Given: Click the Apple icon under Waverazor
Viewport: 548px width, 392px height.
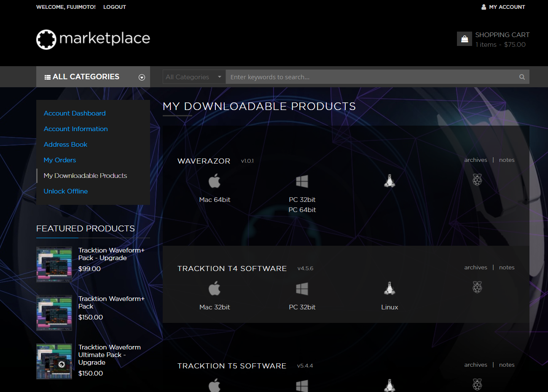Looking at the screenshot, I should [215, 181].
